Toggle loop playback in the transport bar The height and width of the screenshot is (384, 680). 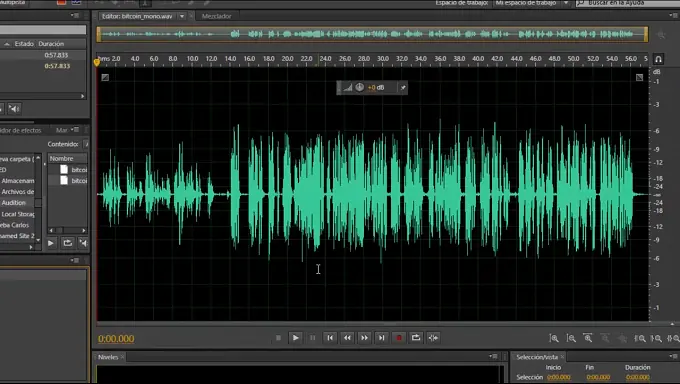point(416,338)
